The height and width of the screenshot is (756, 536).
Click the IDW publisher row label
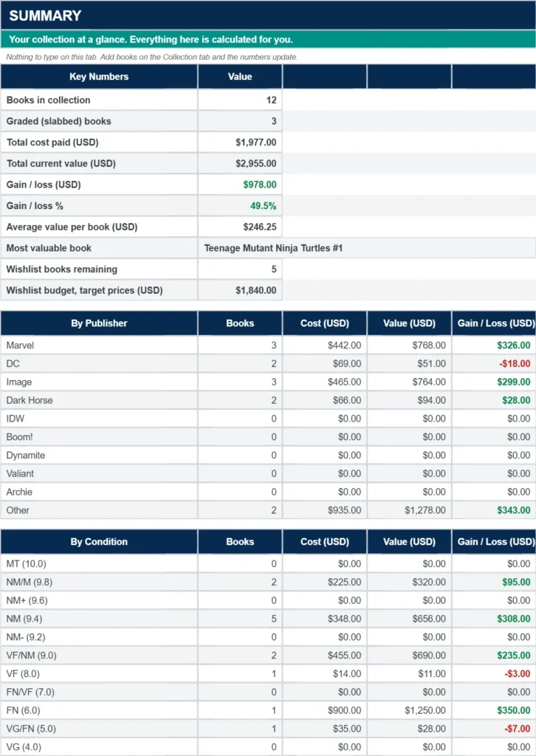click(x=16, y=419)
